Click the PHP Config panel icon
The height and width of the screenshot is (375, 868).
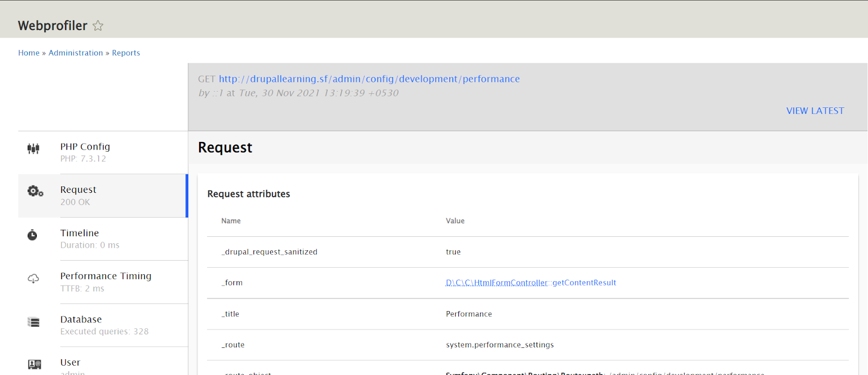[x=34, y=148]
